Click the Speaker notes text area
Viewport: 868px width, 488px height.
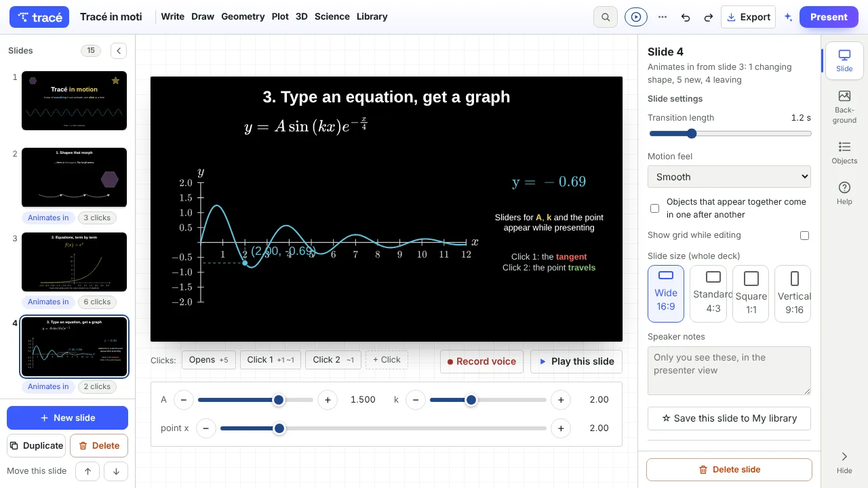click(729, 371)
